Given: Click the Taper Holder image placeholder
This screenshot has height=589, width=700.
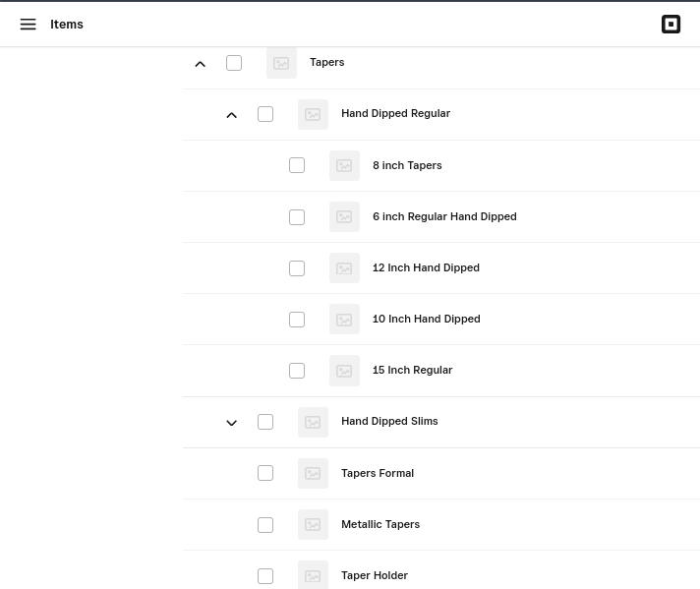Looking at the screenshot, I should [x=313, y=575].
